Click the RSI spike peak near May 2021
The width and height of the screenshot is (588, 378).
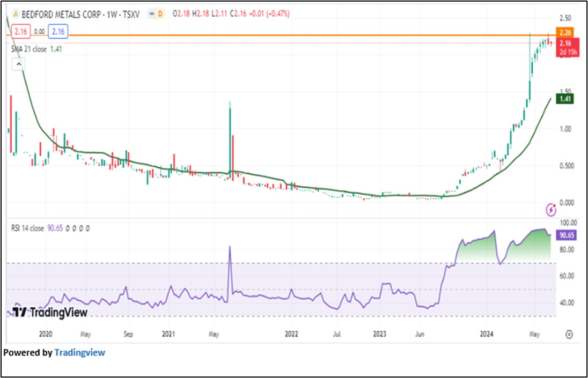click(230, 247)
